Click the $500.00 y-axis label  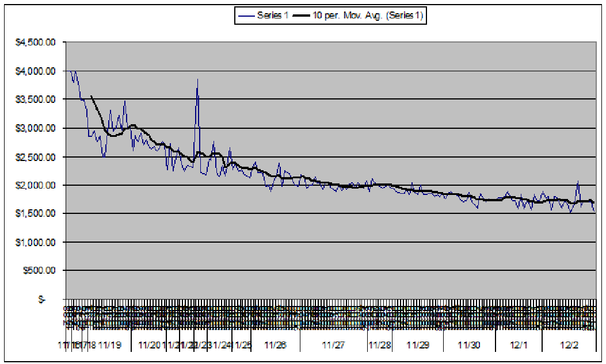click(x=40, y=270)
